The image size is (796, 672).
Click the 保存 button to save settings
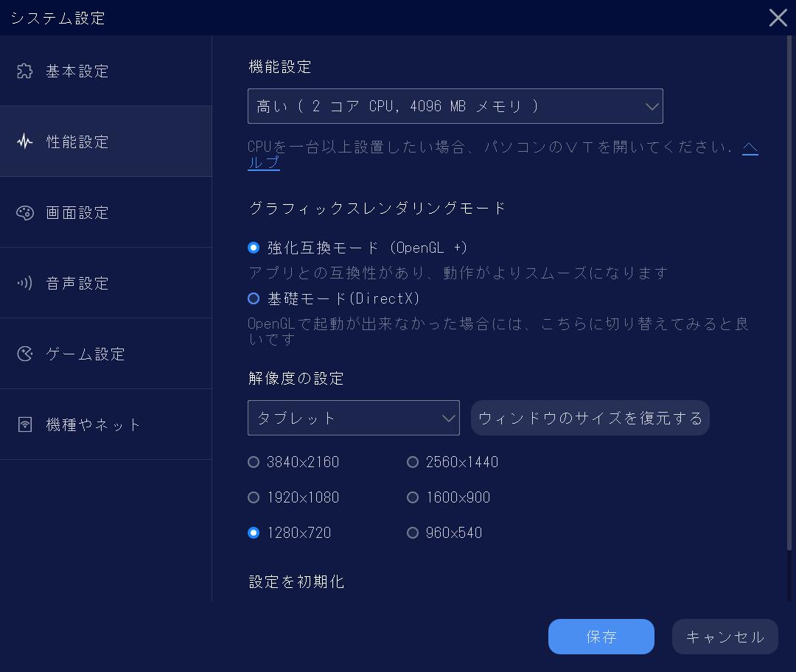(601, 636)
